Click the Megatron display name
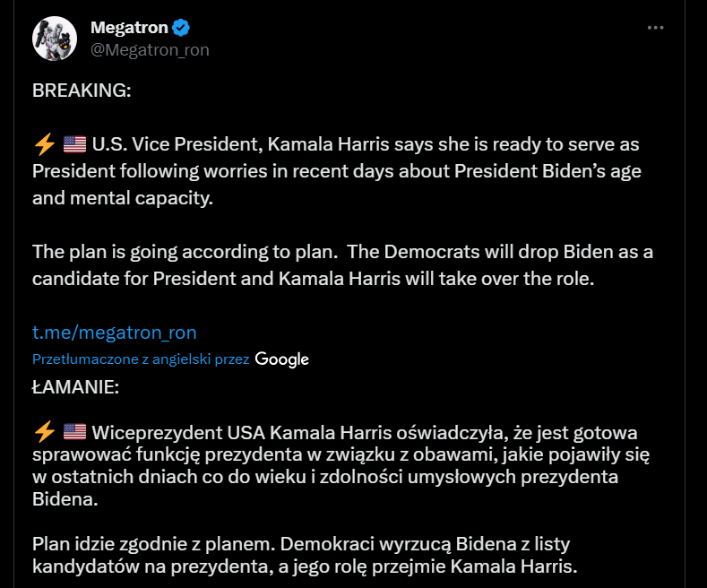This screenshot has height=588, width=707. [x=128, y=28]
